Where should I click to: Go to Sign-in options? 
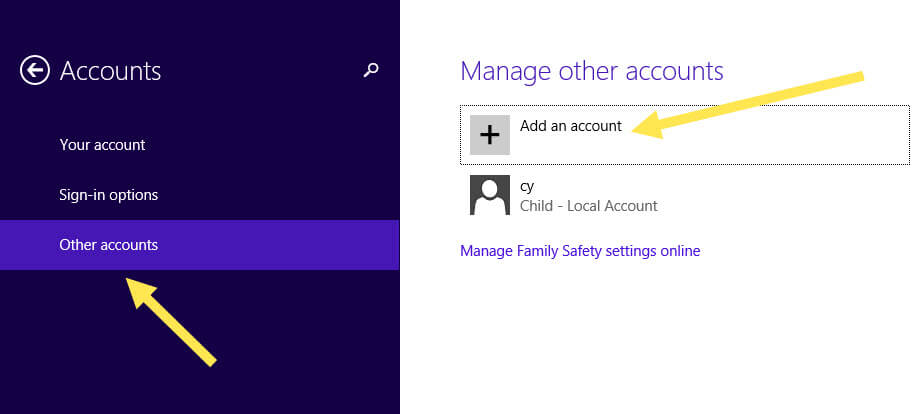tap(108, 195)
